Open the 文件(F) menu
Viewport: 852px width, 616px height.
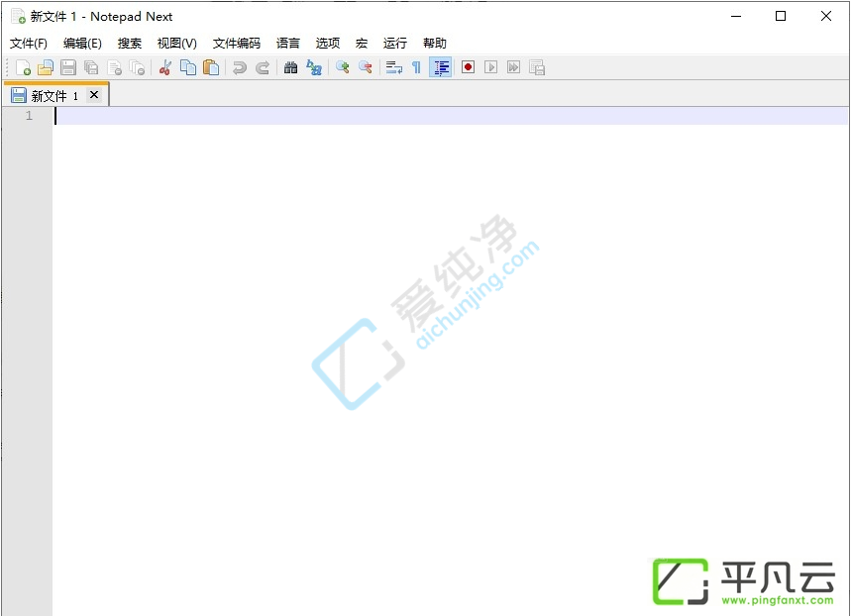(29, 43)
